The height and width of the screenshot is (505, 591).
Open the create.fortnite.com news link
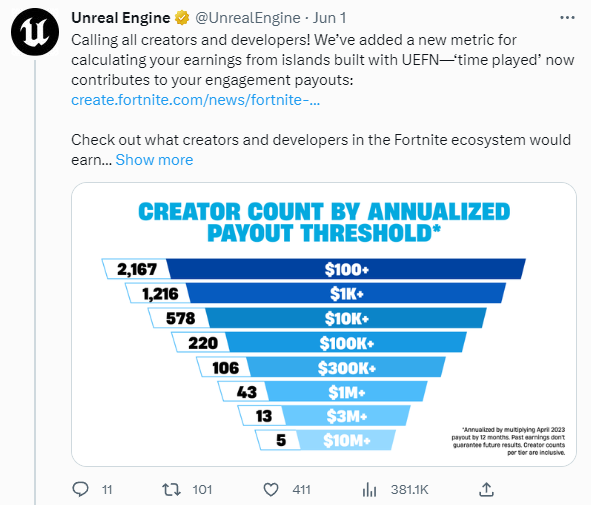195,100
